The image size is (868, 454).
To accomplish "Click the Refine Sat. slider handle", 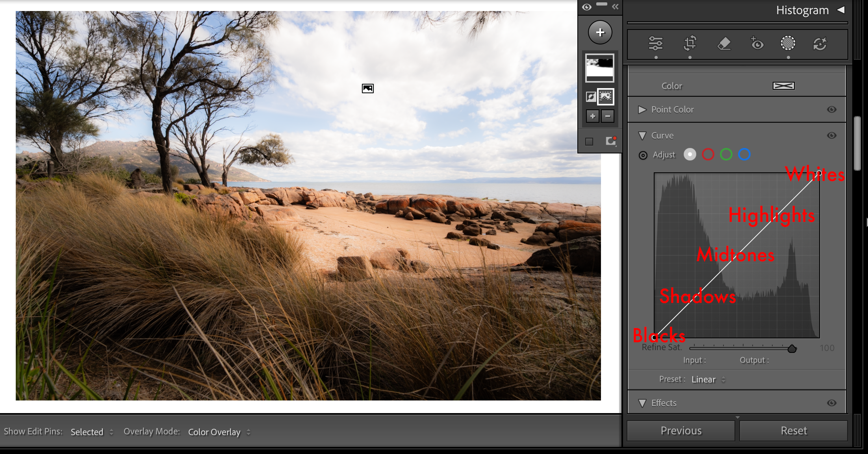I will tap(792, 349).
